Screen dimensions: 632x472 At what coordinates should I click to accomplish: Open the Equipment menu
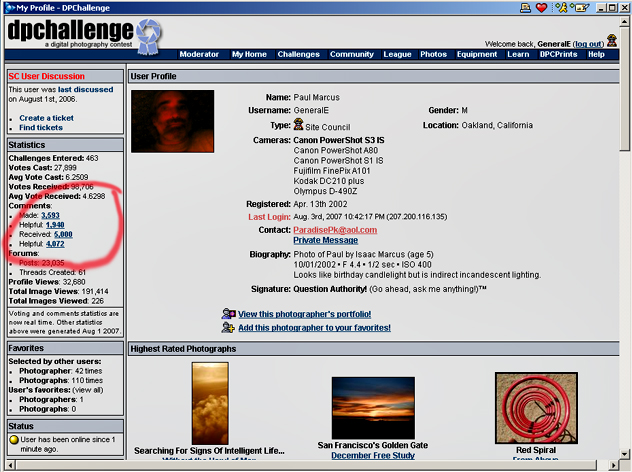click(477, 54)
